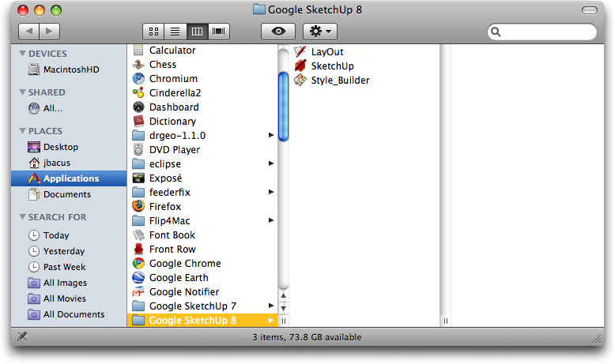Screen dimensions: 615x364
Task: Click the customize toolbar icon in status bar
Action: (x=22, y=336)
